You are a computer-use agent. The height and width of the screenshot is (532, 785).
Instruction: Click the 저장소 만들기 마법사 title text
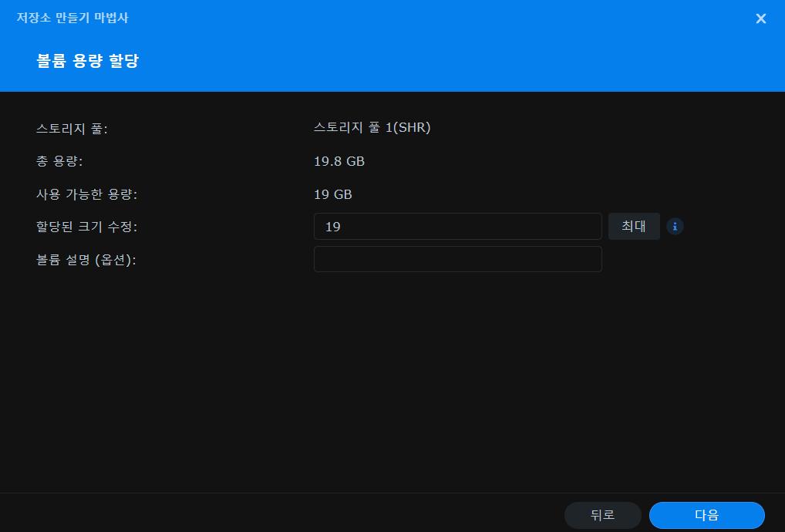click(x=72, y=18)
